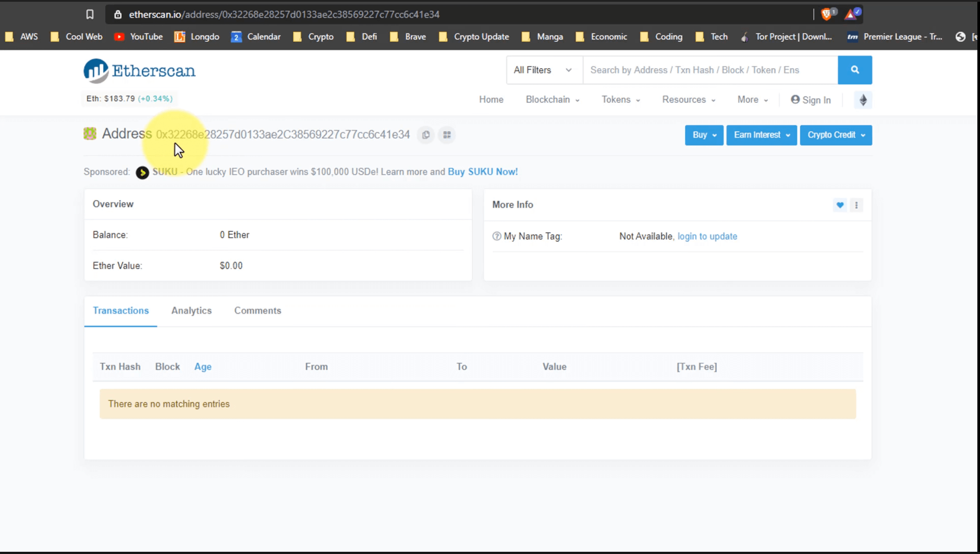Image resolution: width=980 pixels, height=554 pixels.
Task: Open the Earn Interest dropdown
Action: (762, 135)
